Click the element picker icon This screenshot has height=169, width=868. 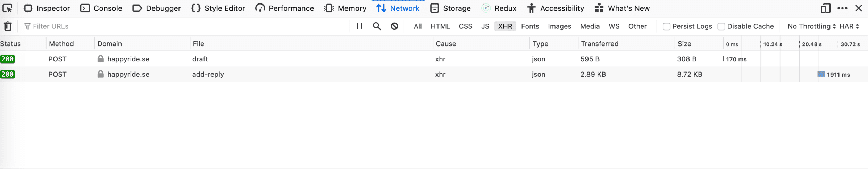pyautogui.click(x=7, y=8)
